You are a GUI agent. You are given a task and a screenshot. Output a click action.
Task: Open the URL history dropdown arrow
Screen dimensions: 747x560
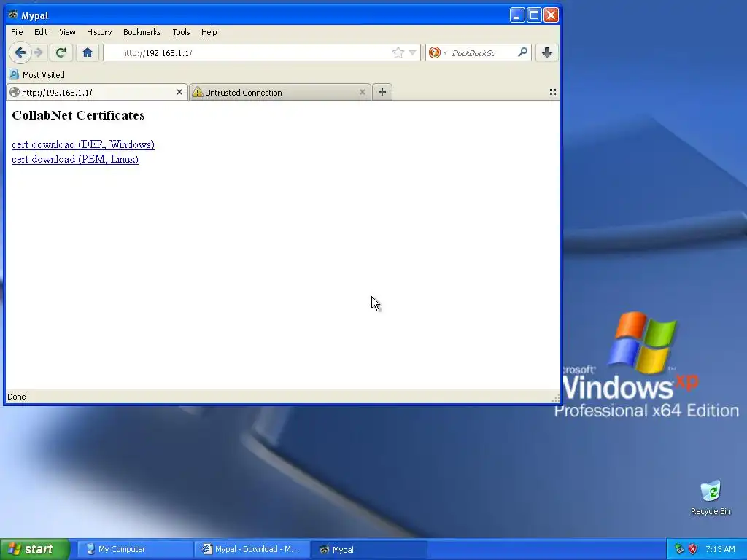coord(413,52)
